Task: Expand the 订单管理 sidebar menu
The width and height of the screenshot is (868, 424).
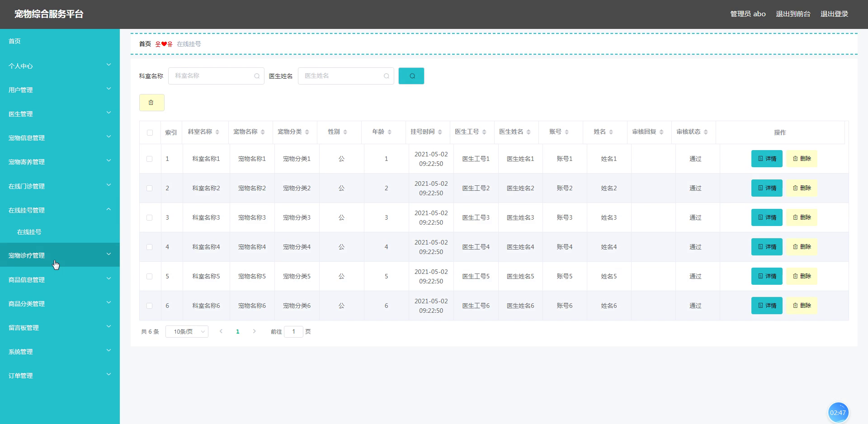Action: click(60, 375)
